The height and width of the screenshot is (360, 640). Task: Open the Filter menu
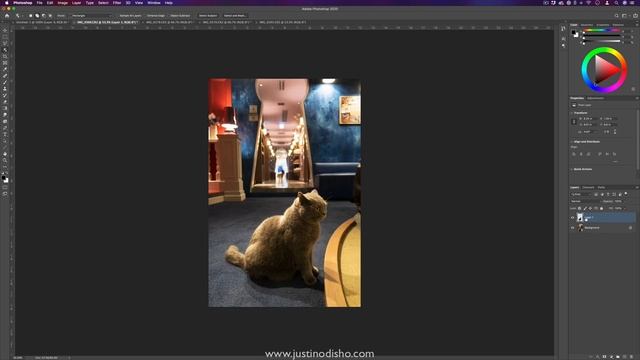(x=117, y=3)
